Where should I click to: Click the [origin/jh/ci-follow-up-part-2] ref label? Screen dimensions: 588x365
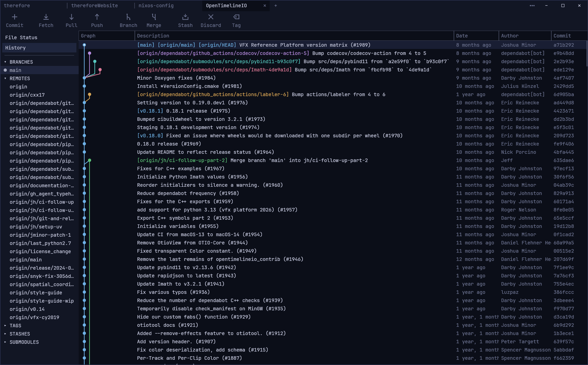coord(182,160)
